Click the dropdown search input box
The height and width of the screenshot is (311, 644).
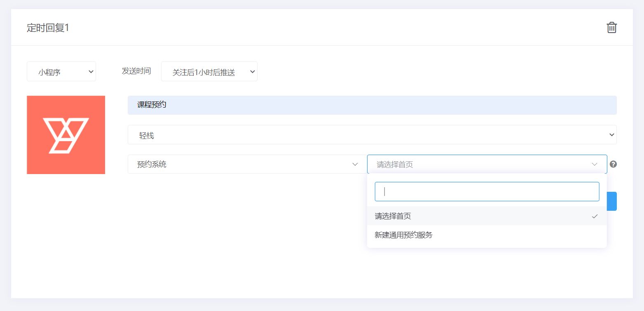pyautogui.click(x=487, y=192)
